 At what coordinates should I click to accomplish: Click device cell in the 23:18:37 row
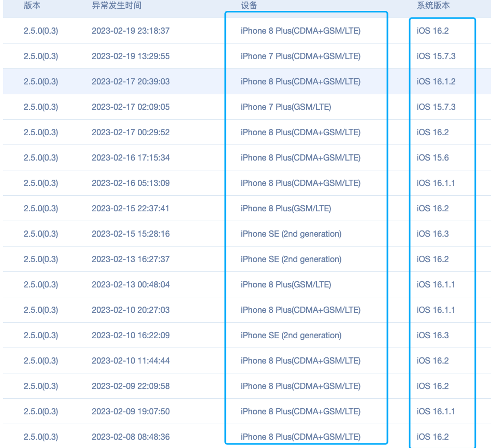tap(300, 31)
